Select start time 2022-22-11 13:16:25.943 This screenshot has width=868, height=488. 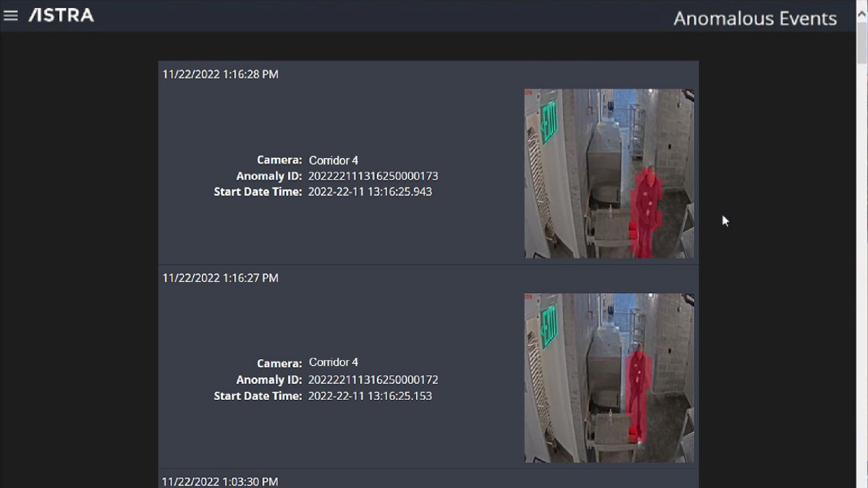pyautogui.click(x=370, y=192)
